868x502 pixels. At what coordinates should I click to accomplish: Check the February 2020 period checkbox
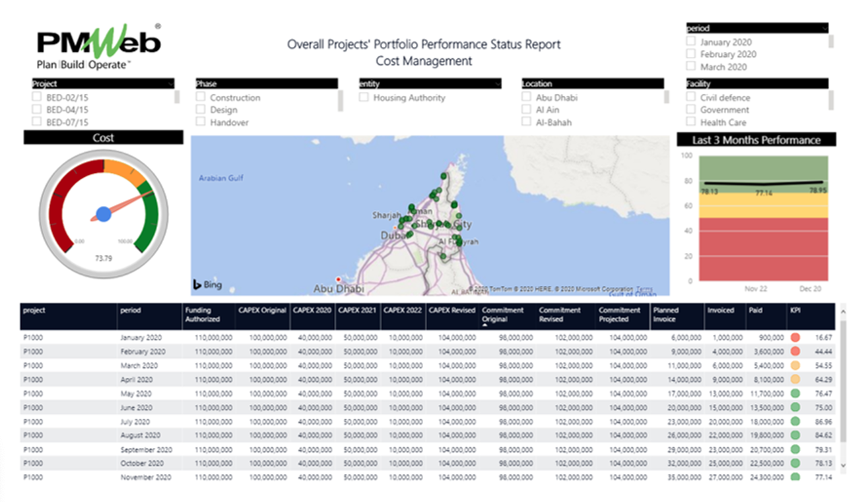click(690, 54)
